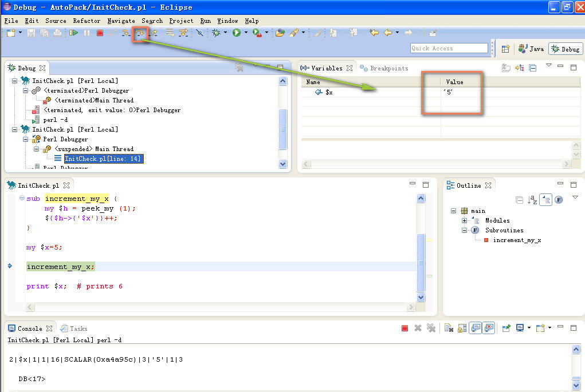Image resolution: width=585 pixels, height=392 pixels.
Task: Toggle Show Type Names in Variables view
Action: 506,68
